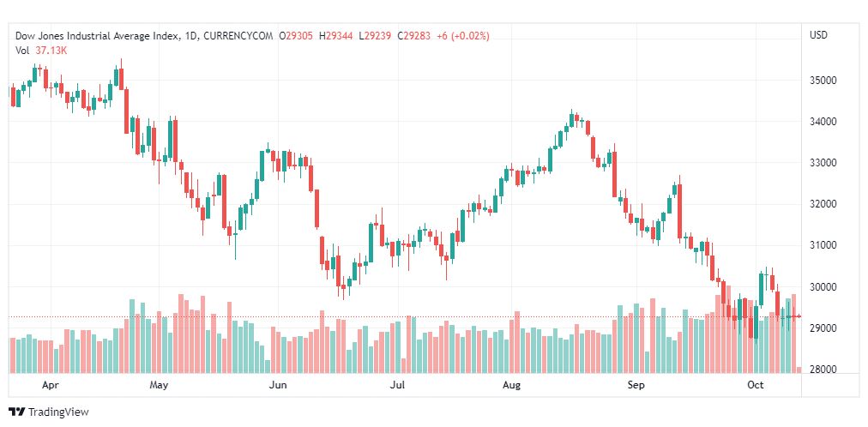Viewport: 868px width, 427px height.
Task: Click the 28000 price axis label
Action: point(823,370)
